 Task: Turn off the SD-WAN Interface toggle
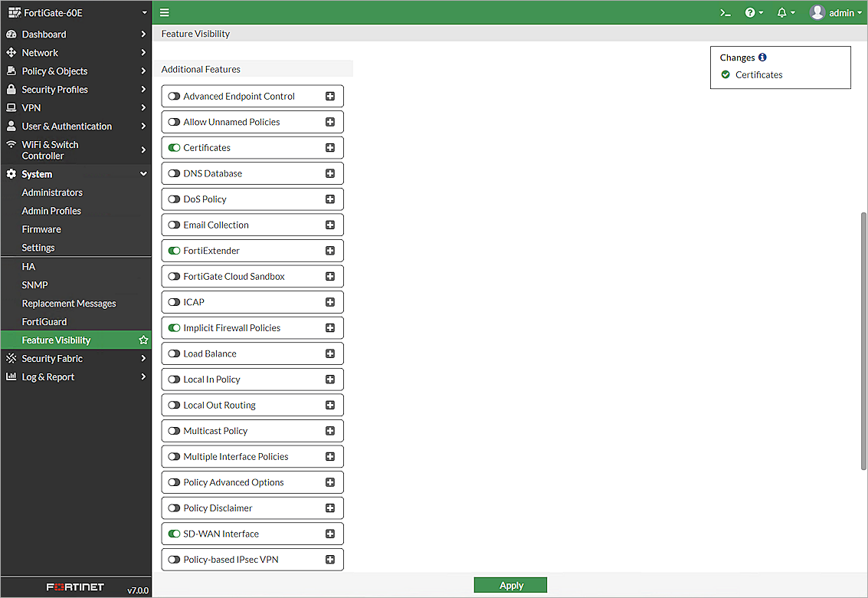coord(172,534)
